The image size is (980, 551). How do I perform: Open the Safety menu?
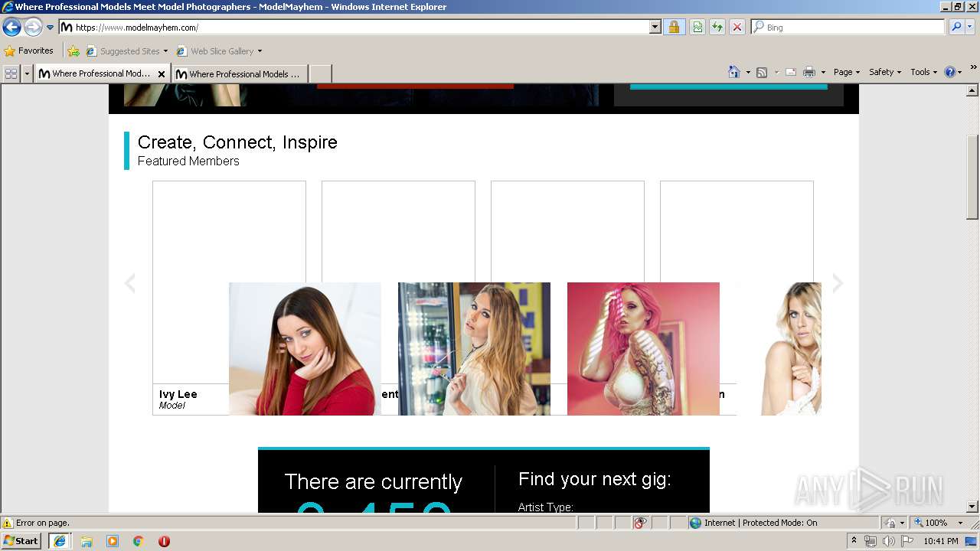[885, 72]
